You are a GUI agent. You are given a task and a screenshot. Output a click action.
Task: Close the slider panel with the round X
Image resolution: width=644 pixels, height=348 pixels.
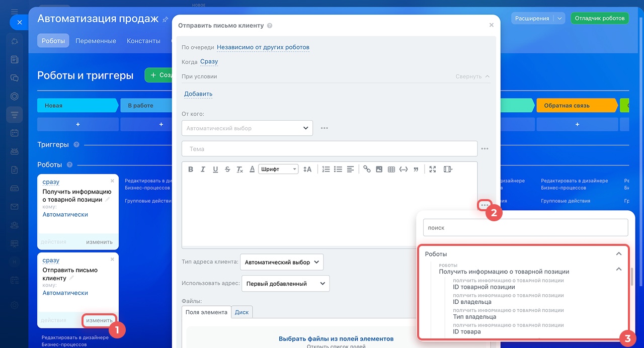pos(19,22)
